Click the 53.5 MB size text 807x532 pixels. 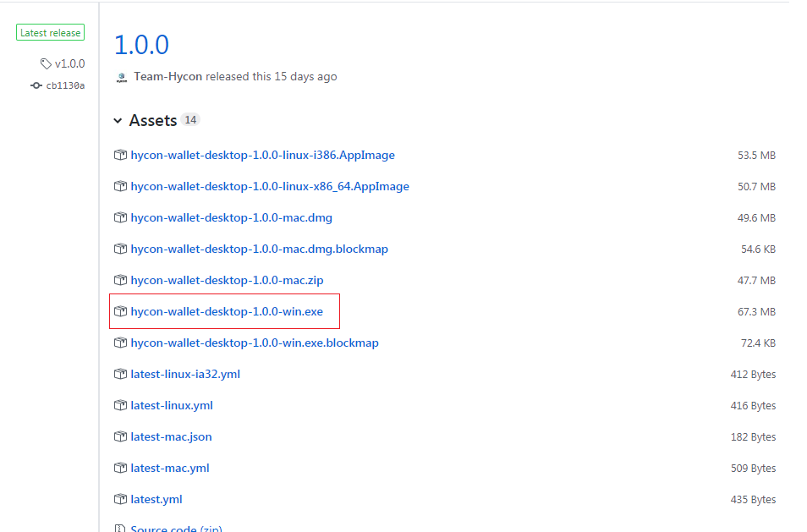pos(756,156)
